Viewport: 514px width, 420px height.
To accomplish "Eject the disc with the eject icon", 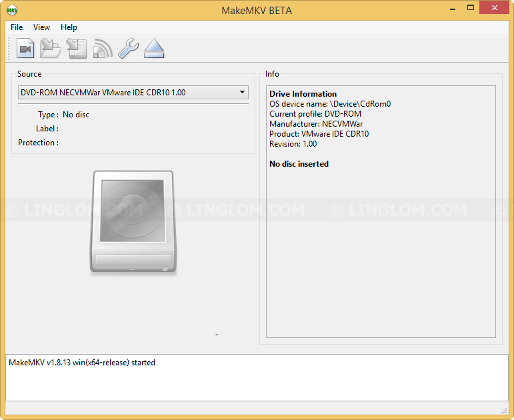I will (x=154, y=48).
